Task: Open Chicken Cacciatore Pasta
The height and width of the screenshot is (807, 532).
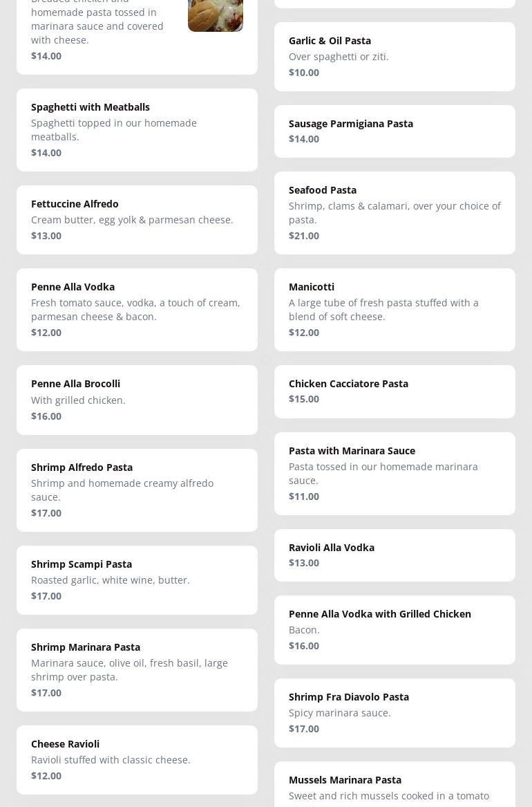Action: [x=395, y=391]
